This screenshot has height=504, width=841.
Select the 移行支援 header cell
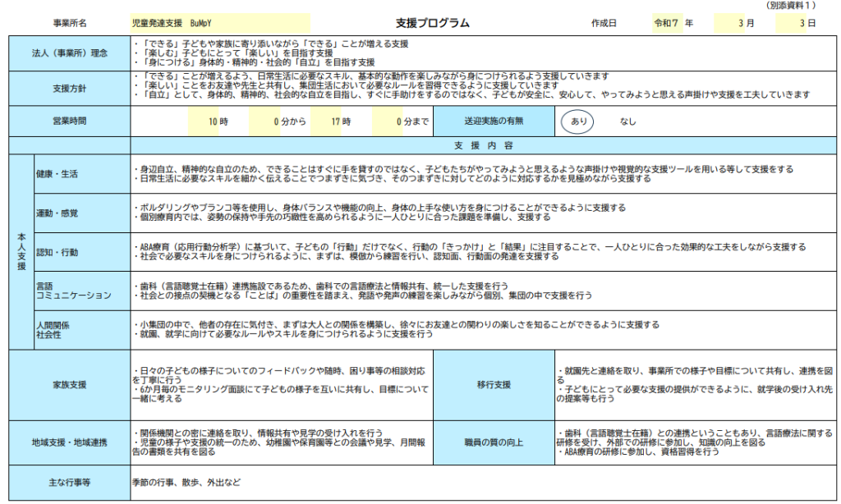493,384
